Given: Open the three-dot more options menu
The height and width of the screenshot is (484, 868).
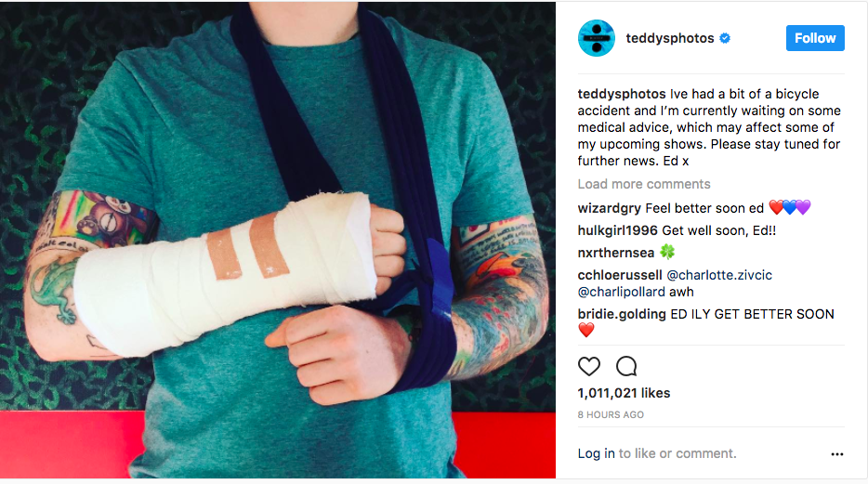Looking at the screenshot, I should [837, 454].
